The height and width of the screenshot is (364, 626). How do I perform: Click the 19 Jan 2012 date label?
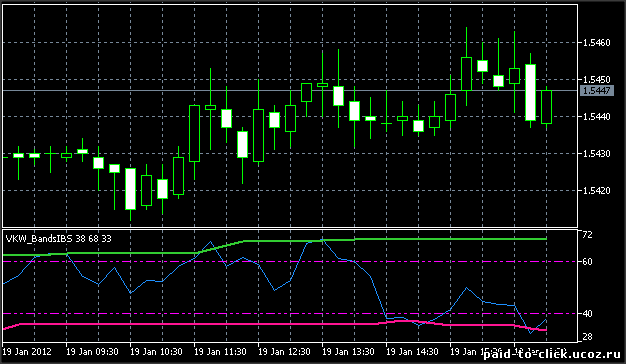[27, 352]
